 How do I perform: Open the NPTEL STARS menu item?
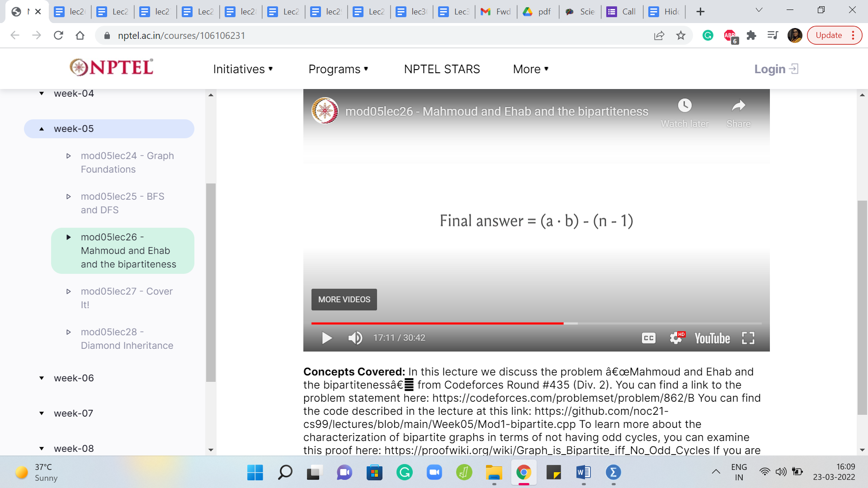tap(442, 69)
